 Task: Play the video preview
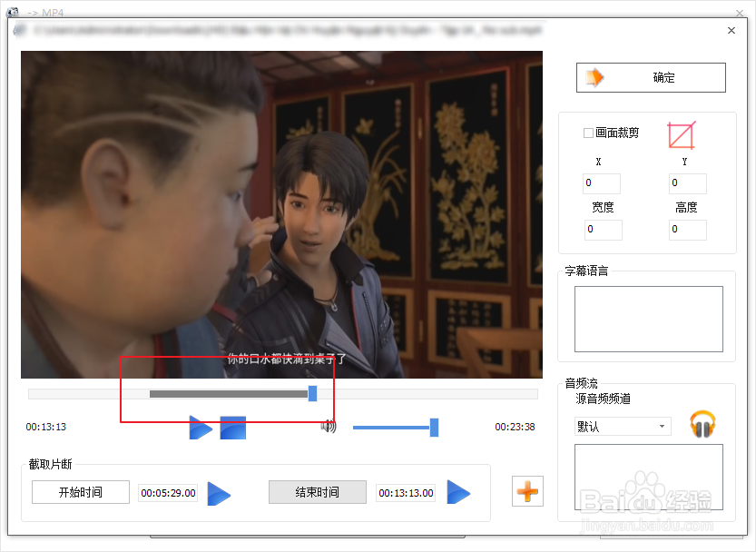(x=201, y=428)
